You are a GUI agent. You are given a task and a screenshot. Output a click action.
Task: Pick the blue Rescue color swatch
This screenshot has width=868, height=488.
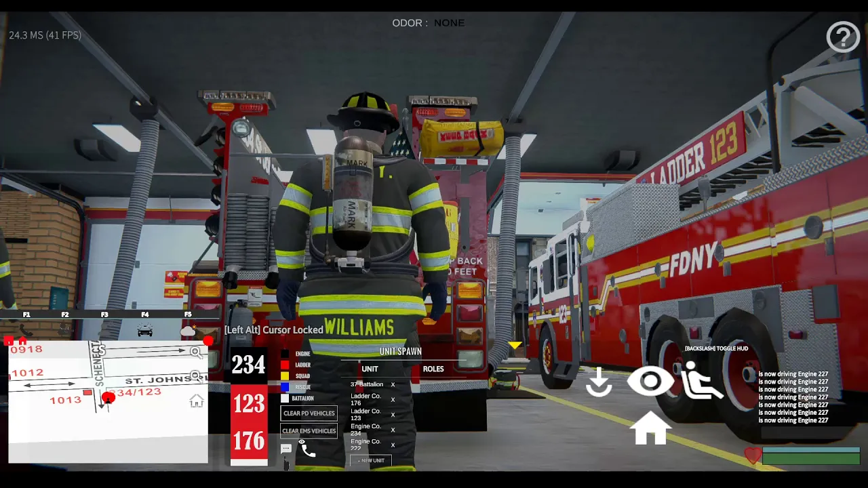click(285, 387)
